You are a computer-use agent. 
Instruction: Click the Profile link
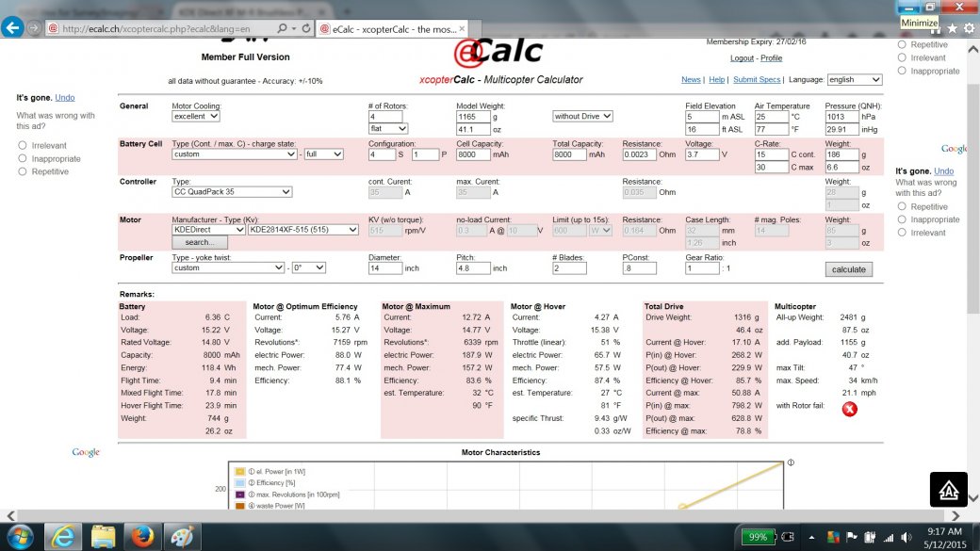pyautogui.click(x=771, y=58)
